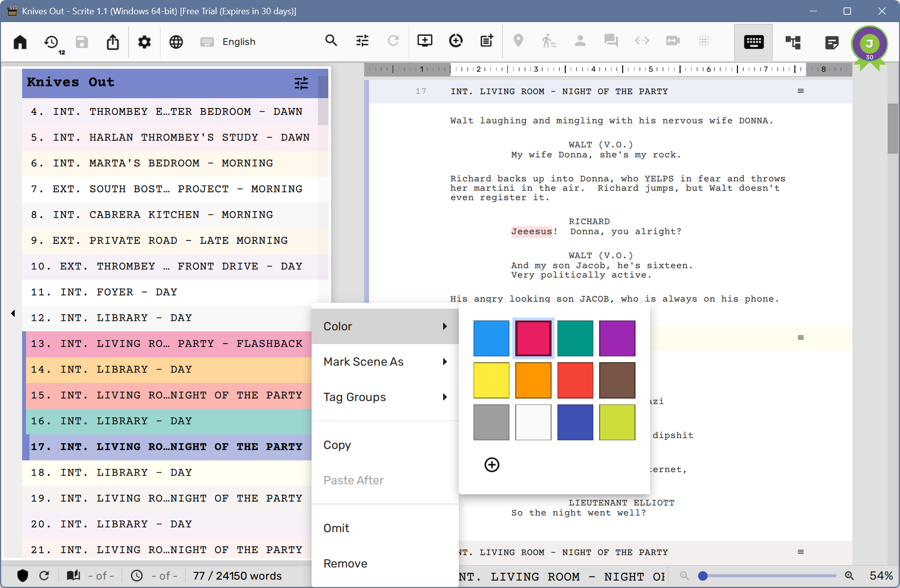This screenshot has width=900, height=588.
Task: Pick the pink-red color swatch
Action: (x=533, y=338)
